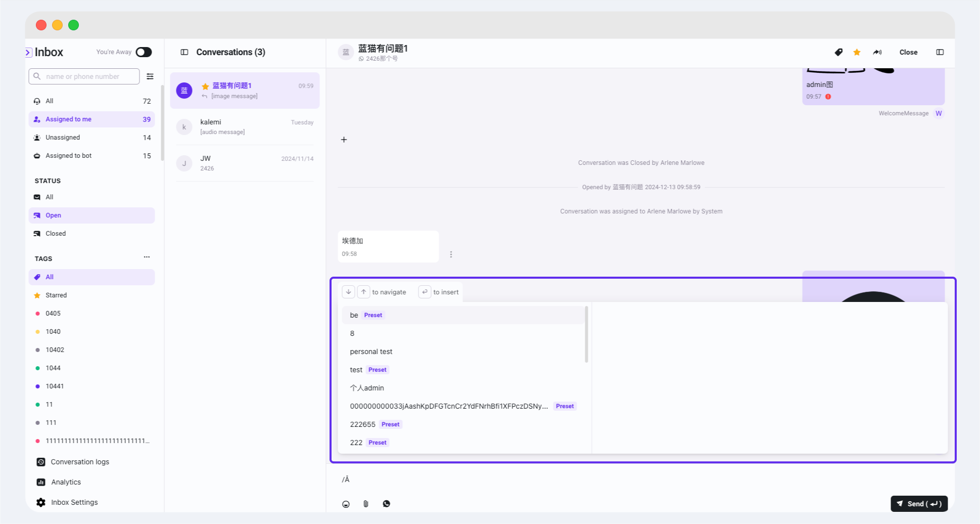Star the conversation using header star icon
The image size is (980, 524).
pos(857,52)
